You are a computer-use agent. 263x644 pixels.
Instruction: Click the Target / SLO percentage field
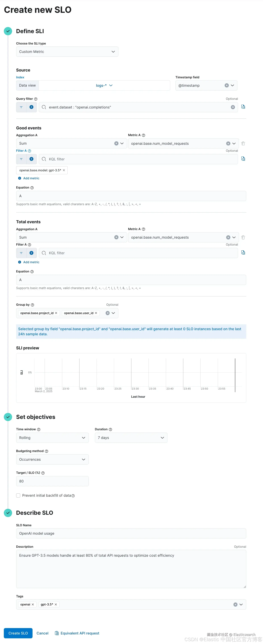pyautogui.click(x=52, y=481)
